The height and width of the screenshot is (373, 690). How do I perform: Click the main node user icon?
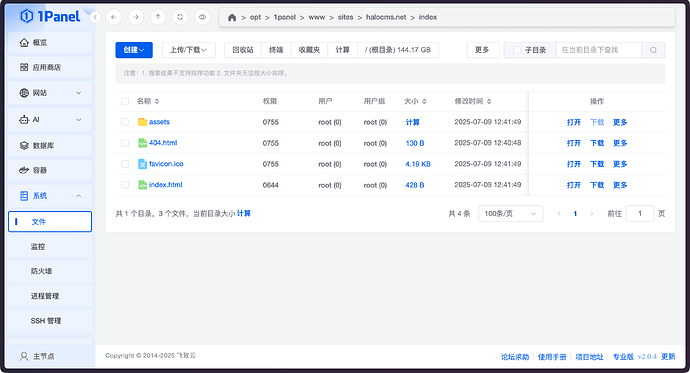(x=24, y=356)
